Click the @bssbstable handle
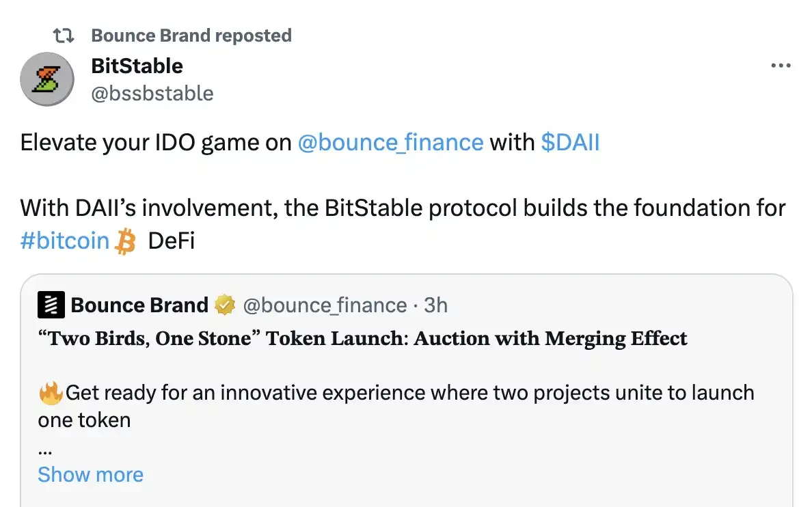Screen dimensions: 812x507 coord(152,93)
